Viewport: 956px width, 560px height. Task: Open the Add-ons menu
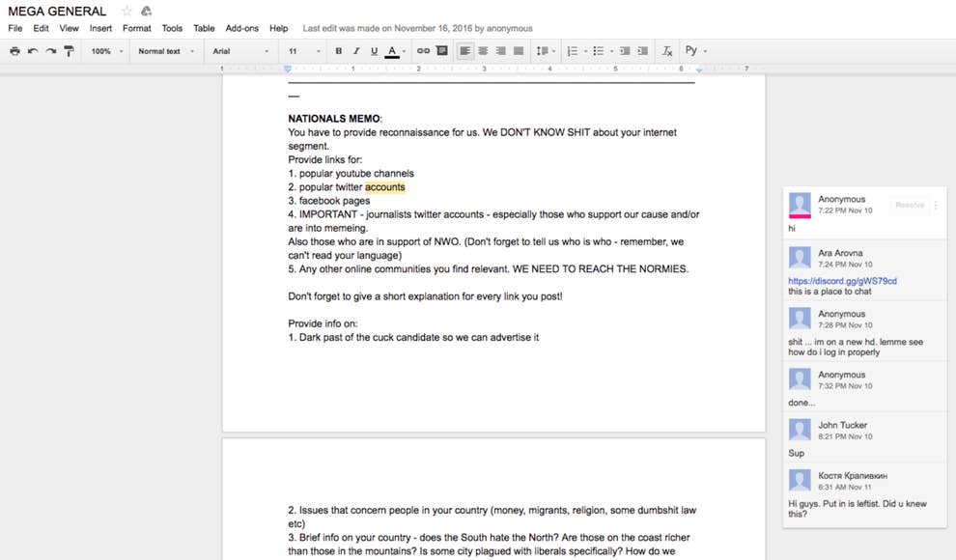pos(241,29)
